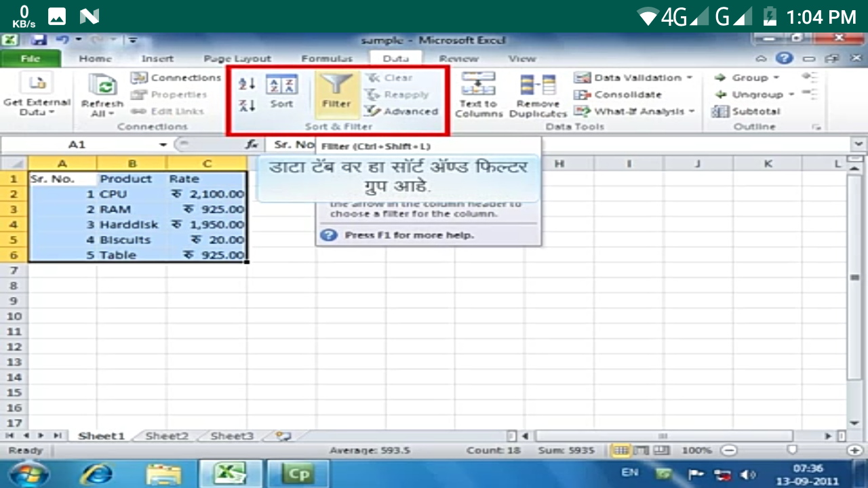Switch to the View tab
This screenshot has width=868, height=488.
tap(522, 59)
